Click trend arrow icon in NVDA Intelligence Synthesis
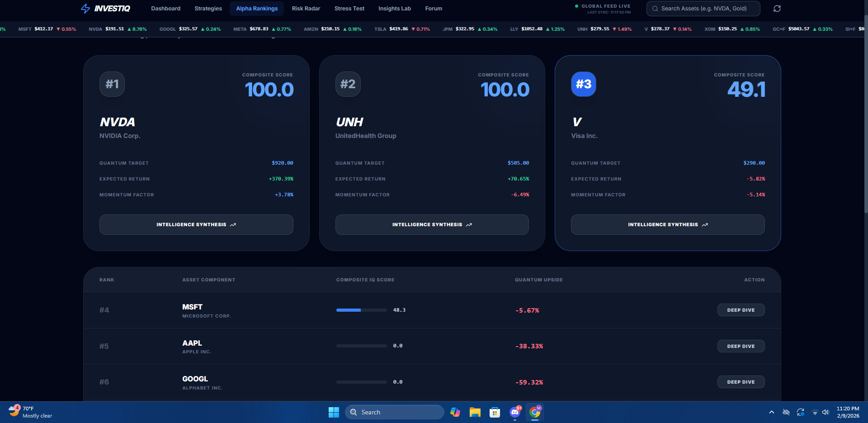The width and height of the screenshot is (868, 423). click(x=233, y=225)
